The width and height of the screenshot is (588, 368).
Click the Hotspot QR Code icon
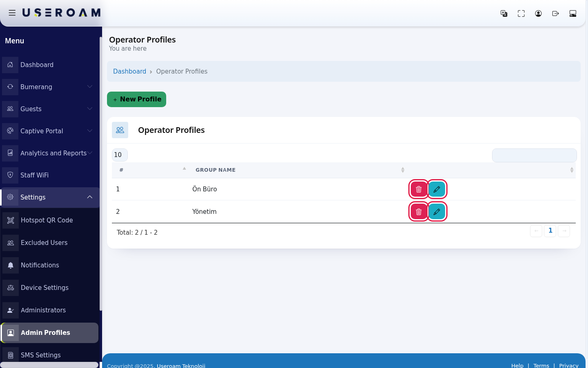(x=11, y=220)
